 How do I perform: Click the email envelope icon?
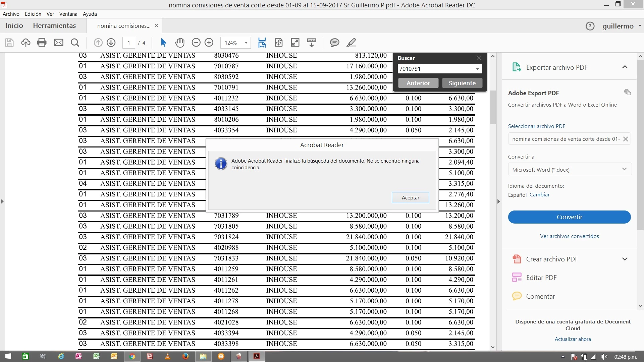[59, 43]
